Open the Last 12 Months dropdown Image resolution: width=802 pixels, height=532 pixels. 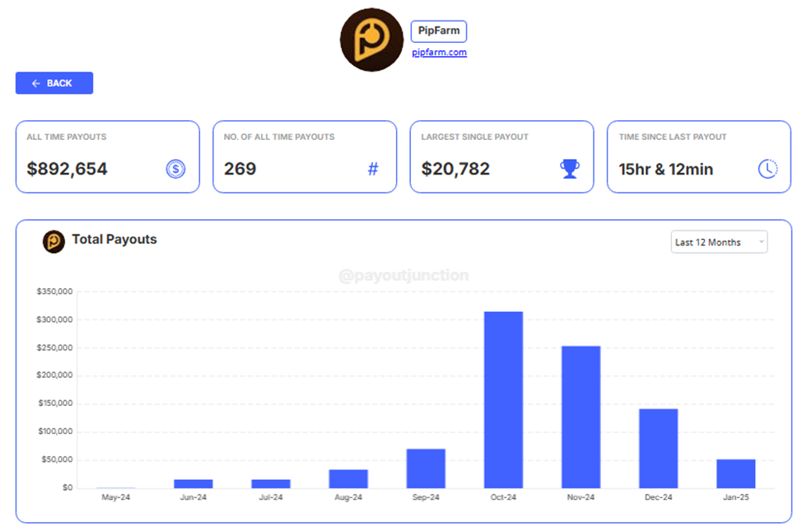[719, 242]
